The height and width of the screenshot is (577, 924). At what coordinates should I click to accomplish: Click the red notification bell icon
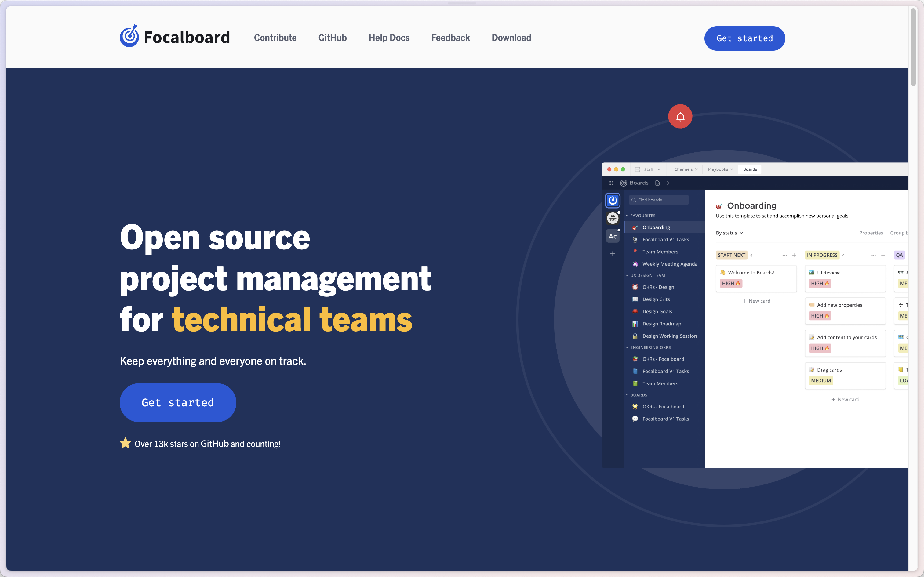(x=680, y=116)
